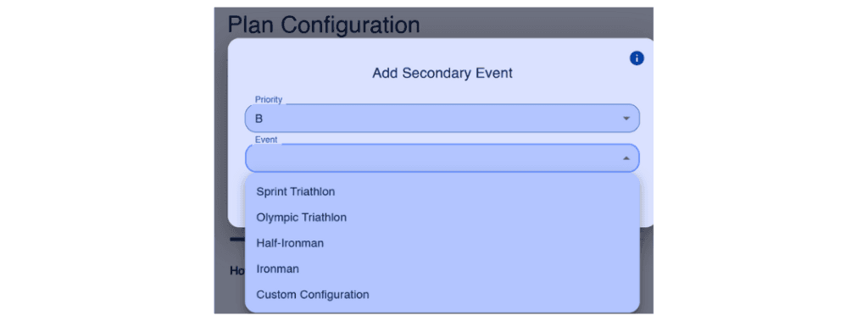Click the dark bar below the dialog's left edge
Viewport: 868px width, 321px height.
237,239
